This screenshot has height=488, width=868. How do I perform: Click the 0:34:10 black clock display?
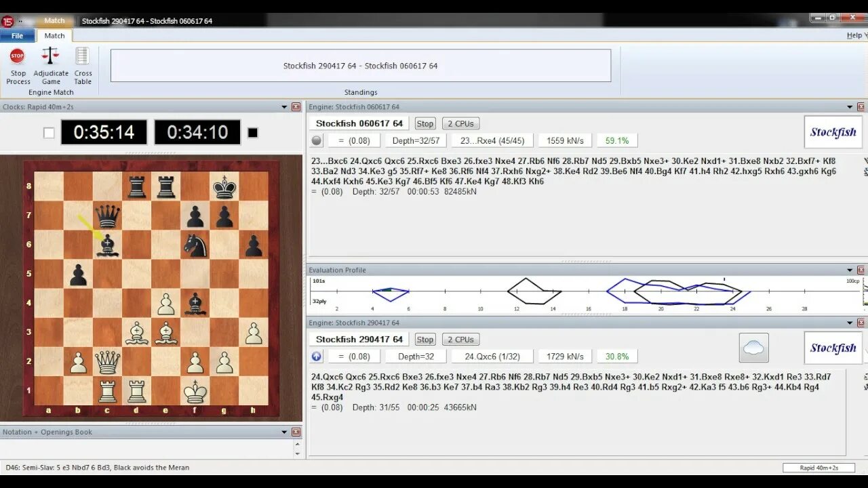point(197,132)
